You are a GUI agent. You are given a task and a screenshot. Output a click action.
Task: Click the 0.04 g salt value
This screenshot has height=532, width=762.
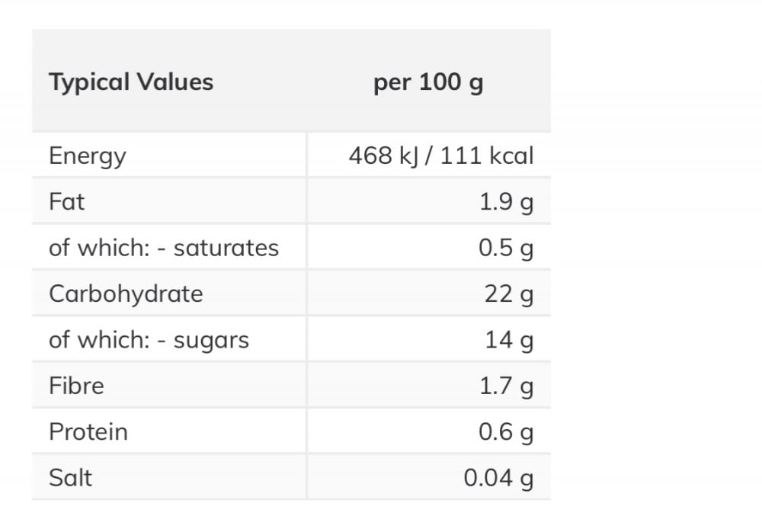tap(498, 479)
